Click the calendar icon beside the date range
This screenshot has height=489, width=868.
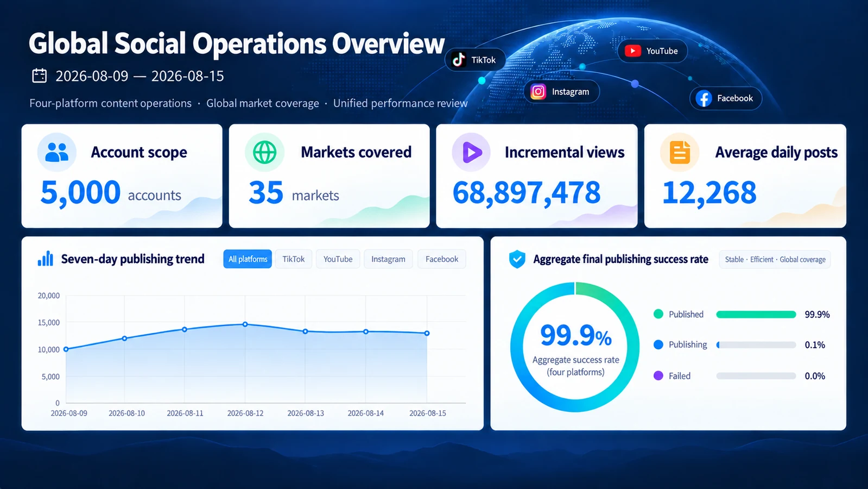(x=40, y=76)
